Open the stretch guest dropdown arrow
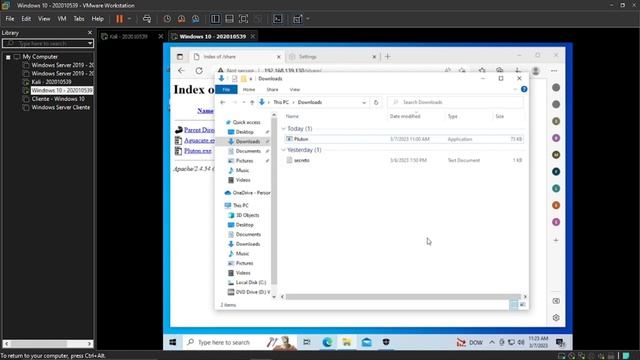Viewport: 640px width, 360px height. [308, 19]
